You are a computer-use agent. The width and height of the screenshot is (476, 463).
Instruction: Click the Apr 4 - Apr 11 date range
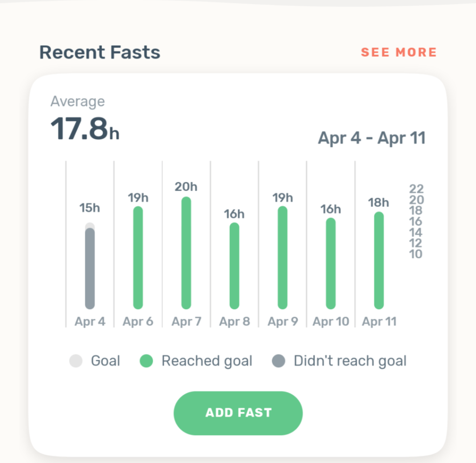pos(371,138)
